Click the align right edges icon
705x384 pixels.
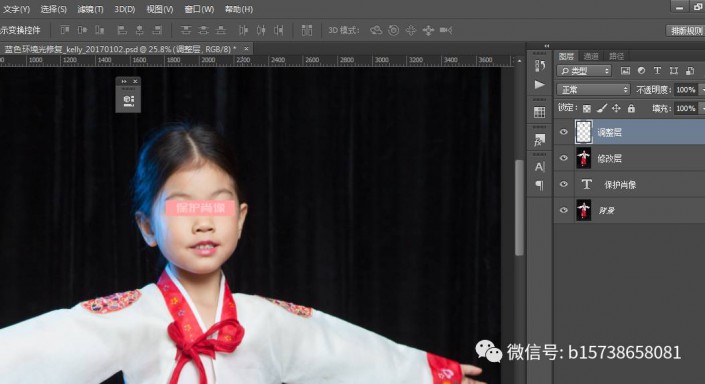tap(157, 30)
